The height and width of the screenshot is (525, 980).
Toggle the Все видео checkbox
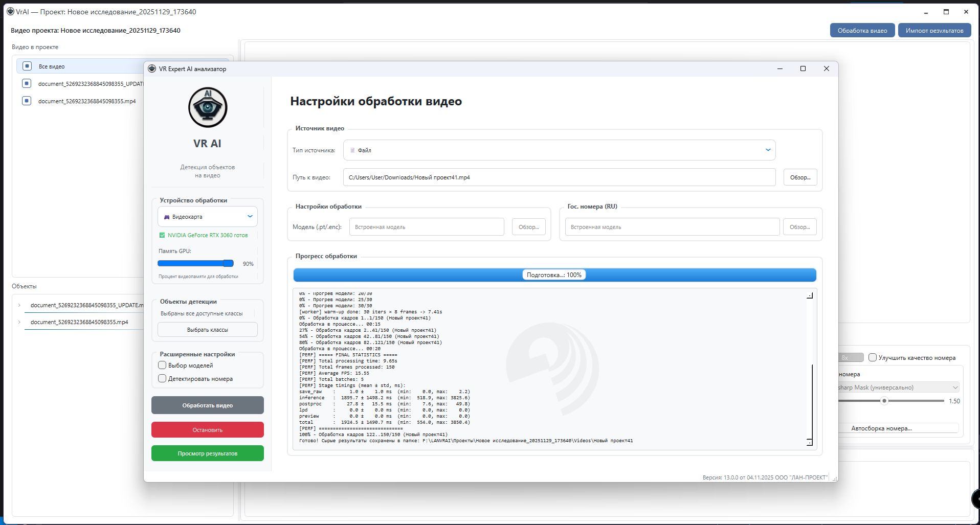coord(27,66)
